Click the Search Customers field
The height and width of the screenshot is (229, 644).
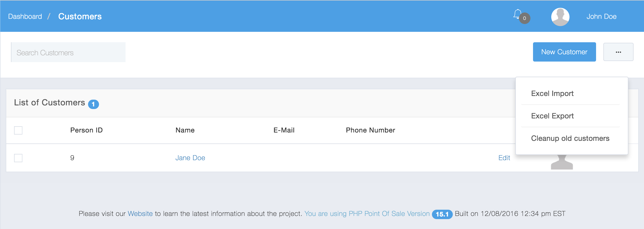[68, 52]
